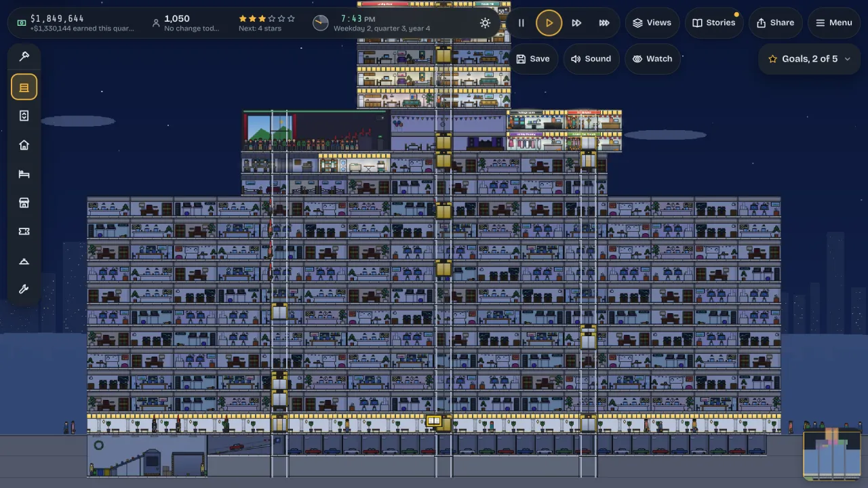This screenshot has height=488, width=868.
Task: Click the clock showing 7:43 PM
Action: pyautogui.click(x=357, y=18)
